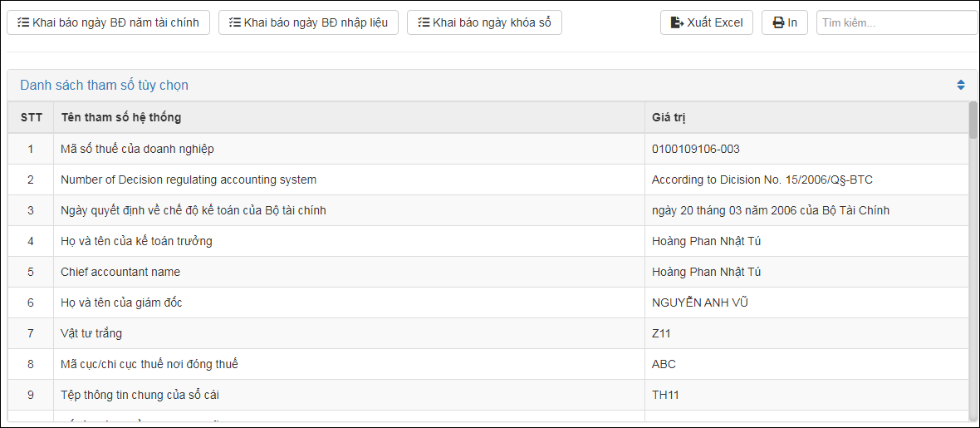This screenshot has height=428, width=980.
Task: Click the printer icon on the In button
Action: pos(778,22)
